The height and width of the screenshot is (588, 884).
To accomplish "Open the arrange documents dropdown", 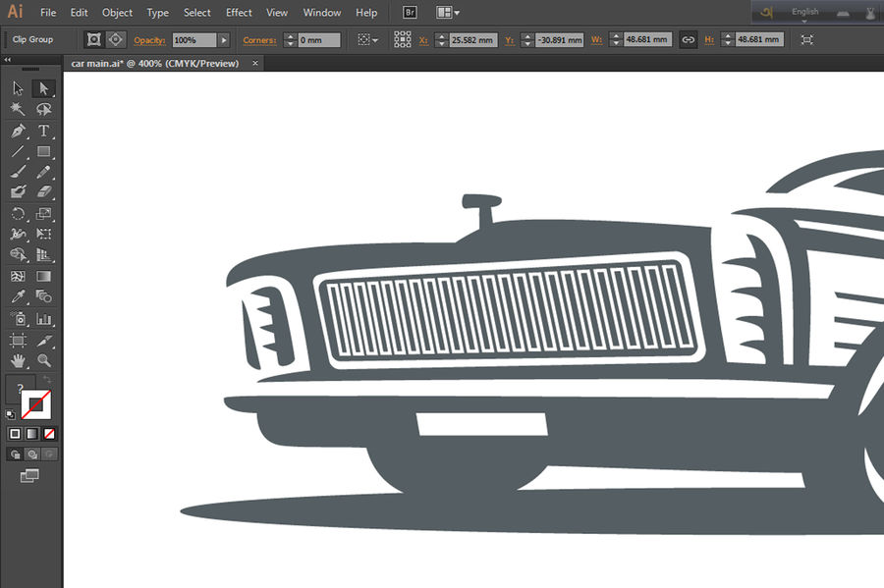I will tap(448, 13).
